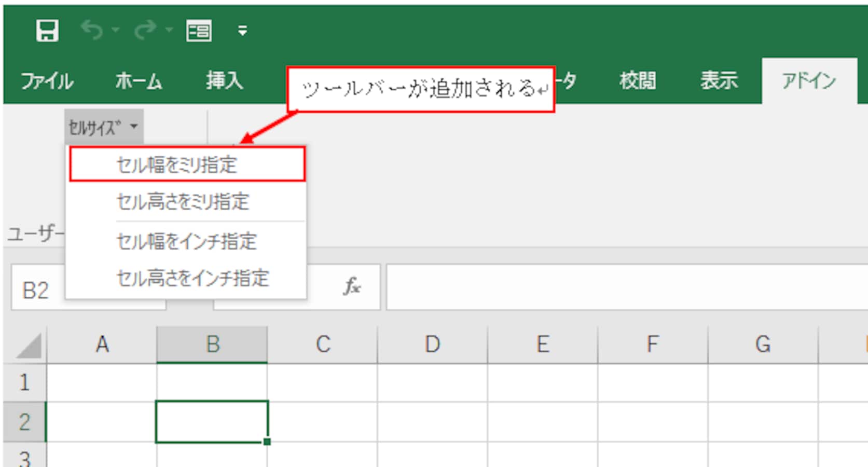
Task: Click the fill handle of cell B2
Action: (x=267, y=442)
